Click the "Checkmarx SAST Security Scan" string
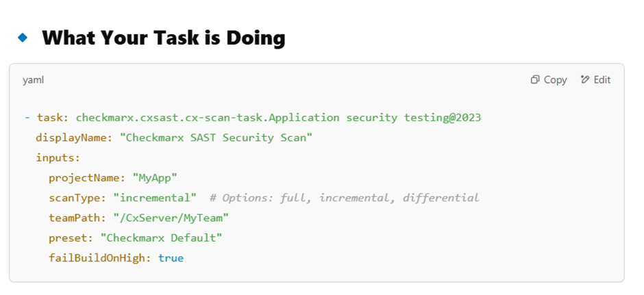This screenshot has height=295, width=644. point(216,138)
